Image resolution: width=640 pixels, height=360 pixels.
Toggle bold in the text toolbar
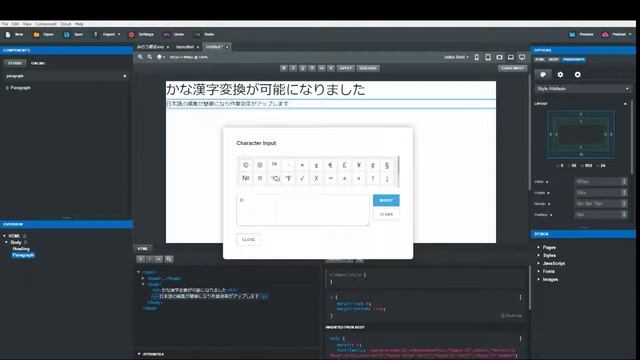(284, 68)
